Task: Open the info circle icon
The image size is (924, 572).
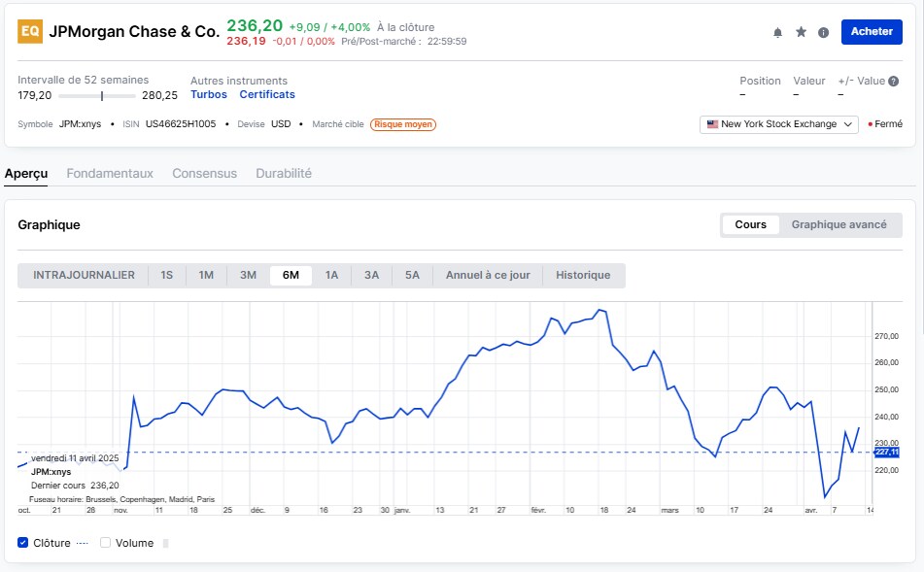Action: [x=823, y=32]
